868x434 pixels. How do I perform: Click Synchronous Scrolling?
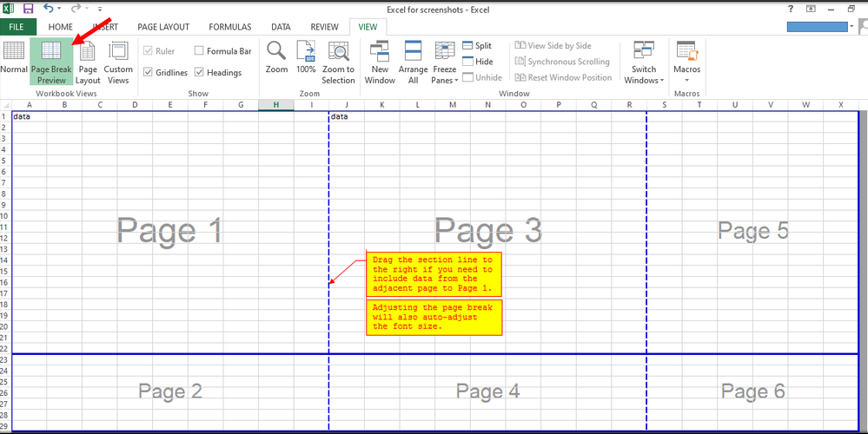(x=562, y=62)
